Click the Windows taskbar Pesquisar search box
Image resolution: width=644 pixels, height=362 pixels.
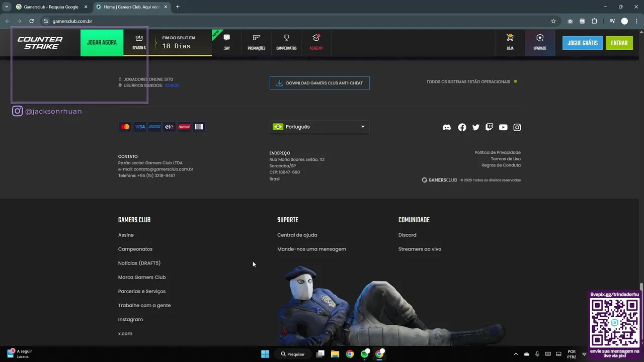point(293,354)
